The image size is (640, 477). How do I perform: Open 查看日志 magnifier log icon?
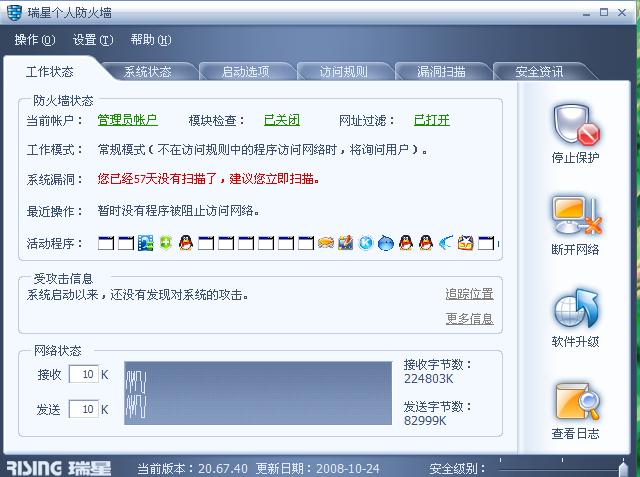(577, 401)
